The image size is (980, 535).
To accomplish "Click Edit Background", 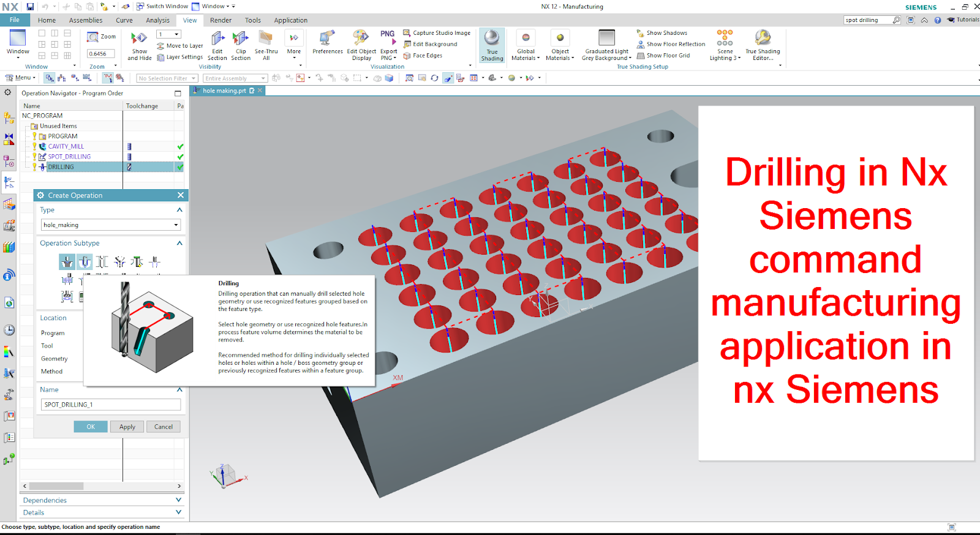I will click(430, 44).
